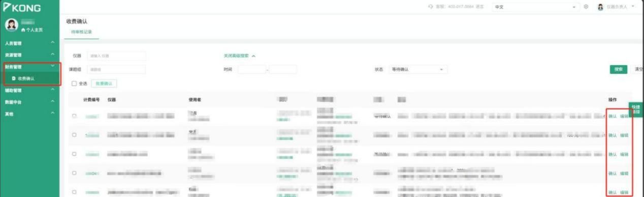Click the 计费编号 column header
The width and height of the screenshot is (644, 197).
pyautogui.click(x=91, y=99)
